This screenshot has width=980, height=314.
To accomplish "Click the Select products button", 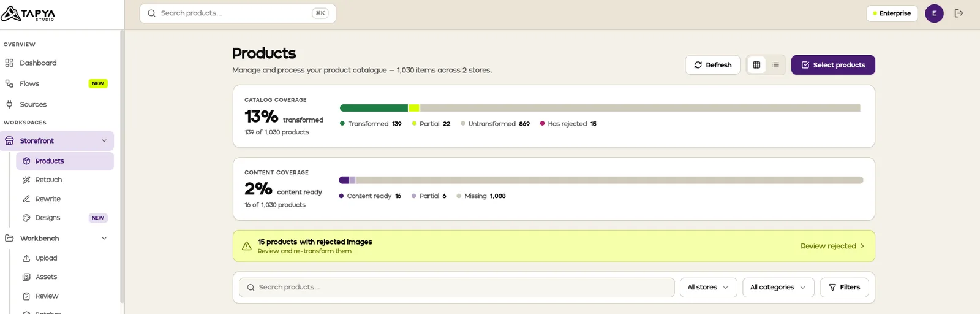I will click(x=833, y=65).
